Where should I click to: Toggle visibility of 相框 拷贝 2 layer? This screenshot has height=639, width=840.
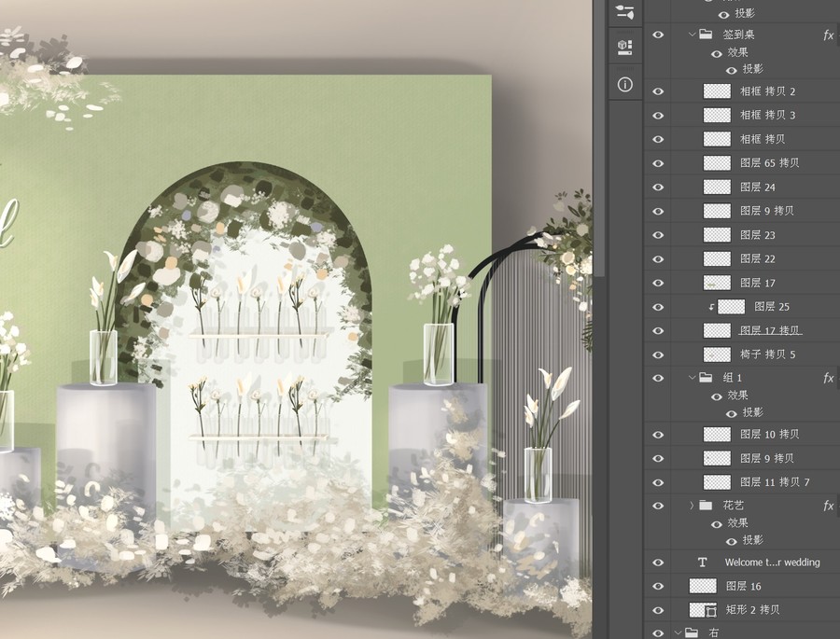[658, 91]
